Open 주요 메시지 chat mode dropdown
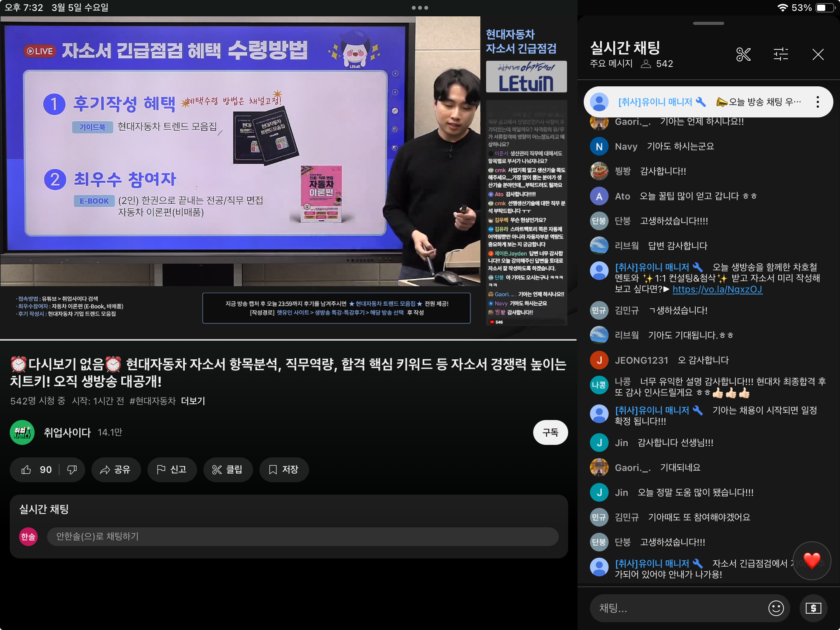 (x=611, y=63)
